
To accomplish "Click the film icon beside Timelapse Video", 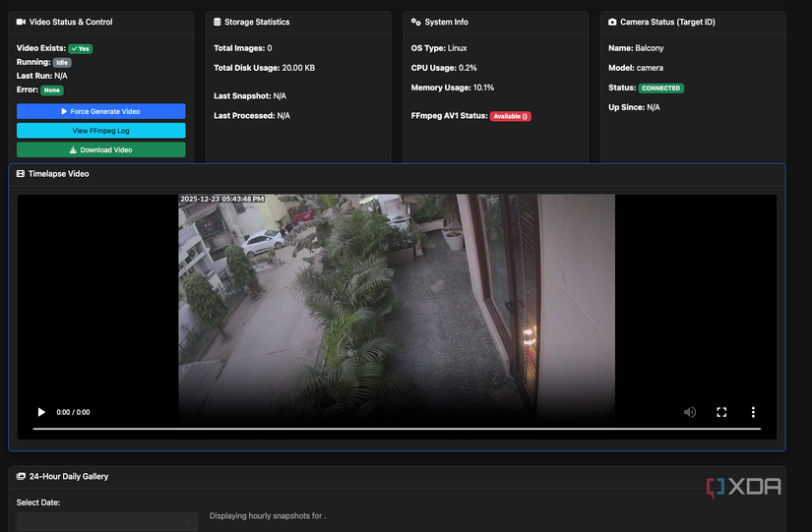I will (x=21, y=174).
